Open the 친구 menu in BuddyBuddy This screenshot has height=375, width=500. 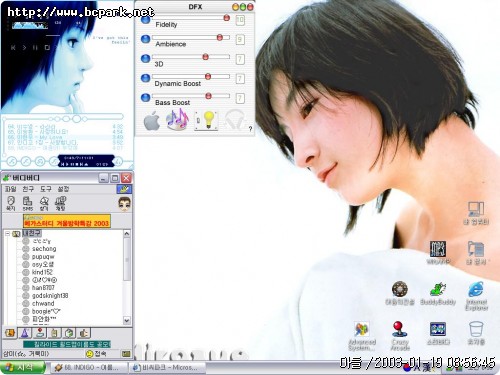click(28, 189)
